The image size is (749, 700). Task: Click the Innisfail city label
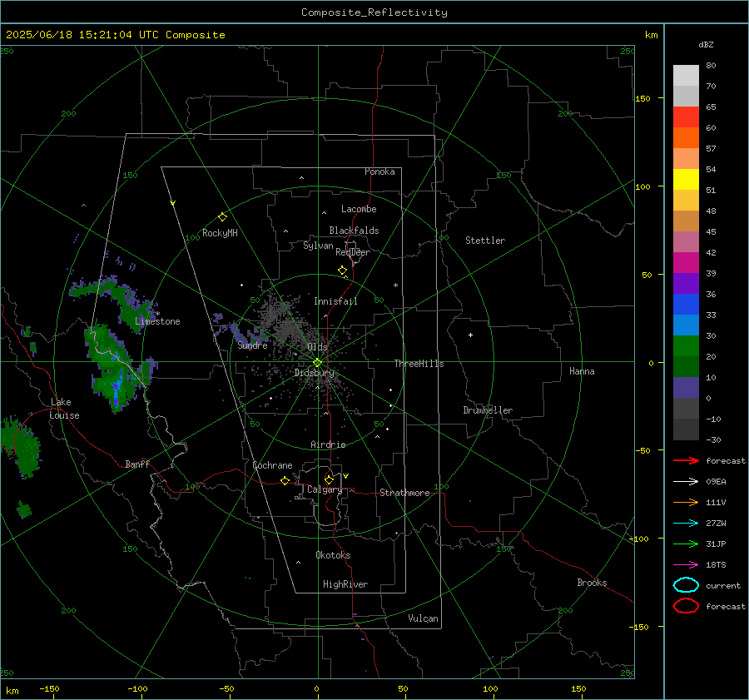(x=335, y=301)
